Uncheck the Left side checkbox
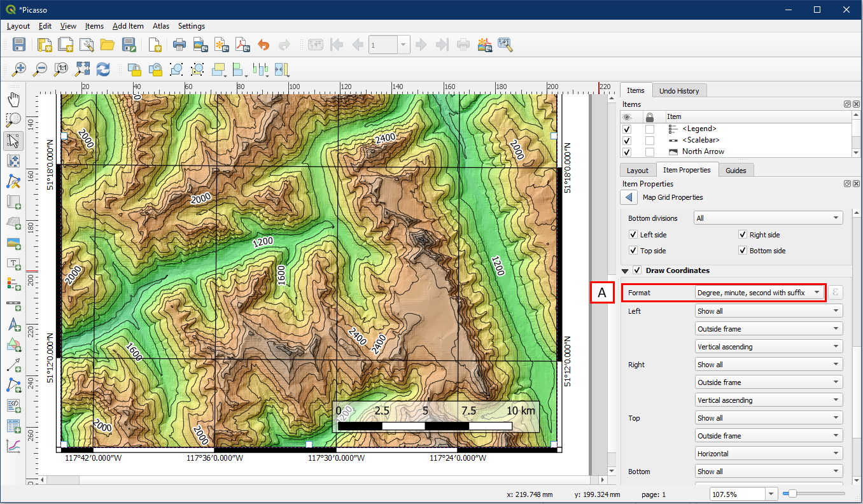863x504 pixels. click(633, 235)
